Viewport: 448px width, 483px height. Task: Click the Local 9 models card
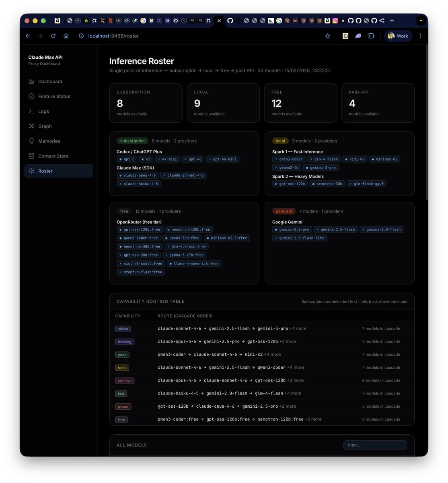223,103
